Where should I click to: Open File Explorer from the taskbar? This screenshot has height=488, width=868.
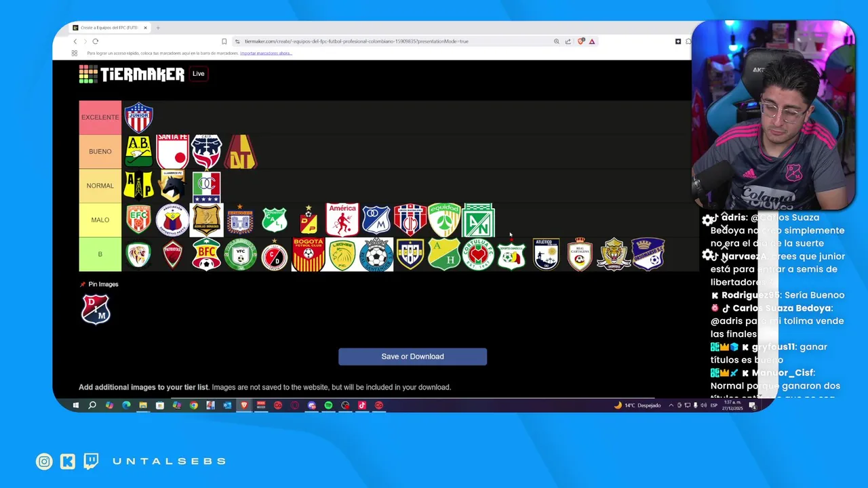point(143,405)
